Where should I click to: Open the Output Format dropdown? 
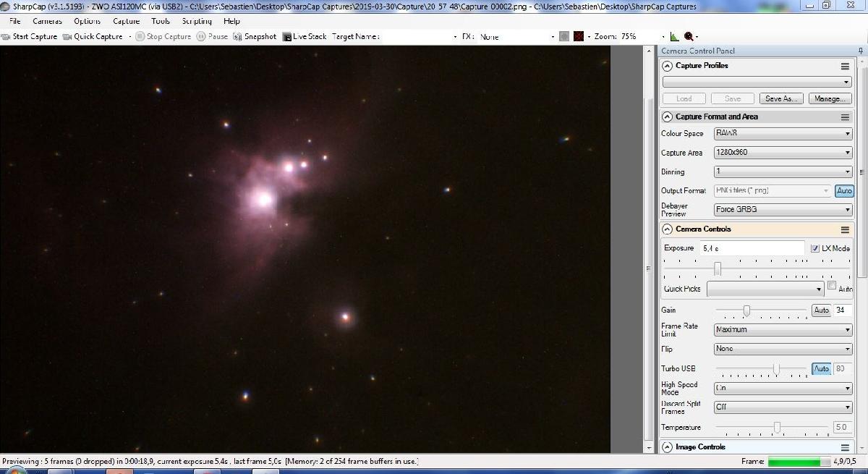click(x=773, y=191)
